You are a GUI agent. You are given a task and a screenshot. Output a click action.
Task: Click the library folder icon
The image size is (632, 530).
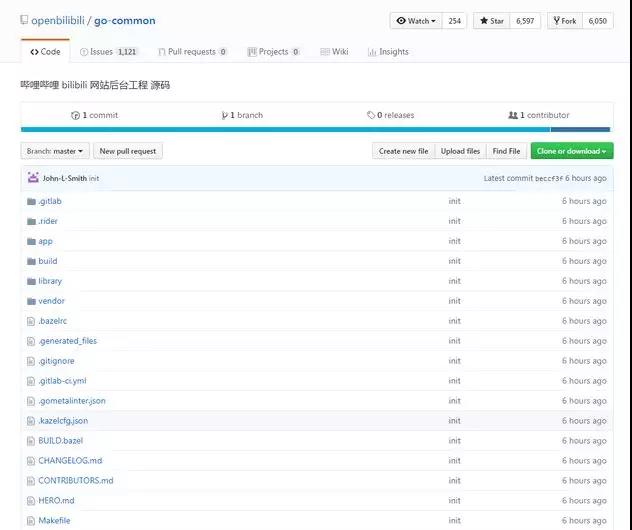pos(31,281)
